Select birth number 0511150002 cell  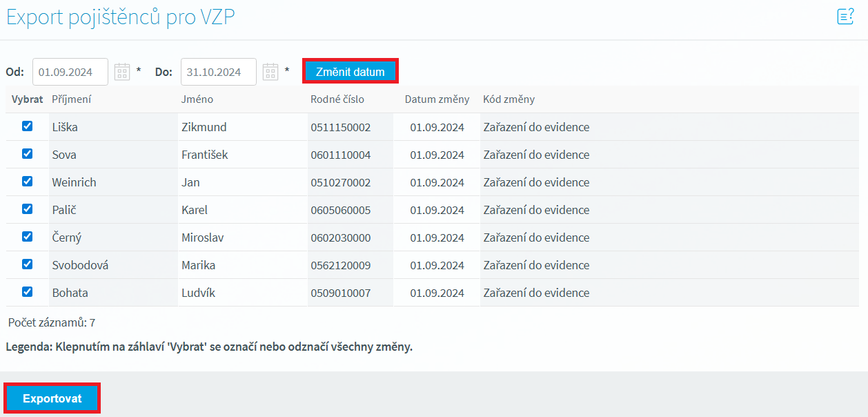341,127
